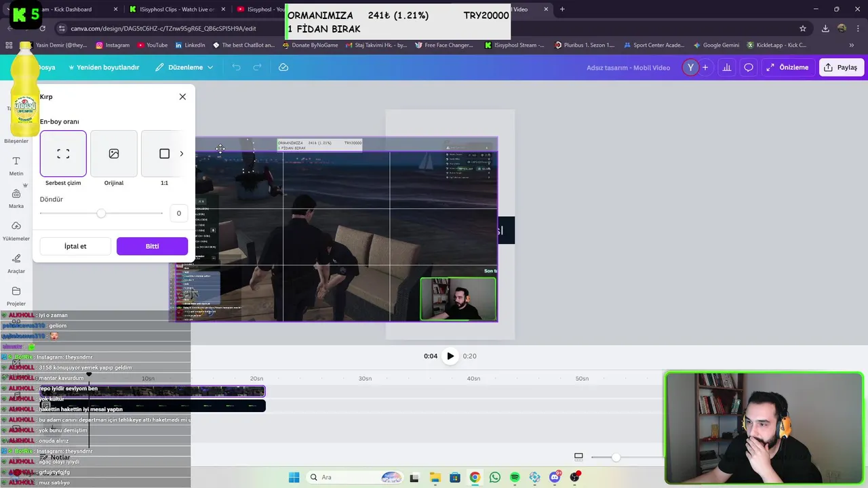Open File Explorer from taskbar
The height and width of the screenshot is (488, 868).
click(x=435, y=477)
